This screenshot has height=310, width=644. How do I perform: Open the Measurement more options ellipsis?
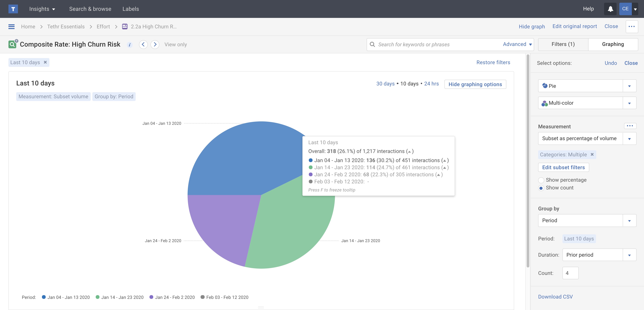tap(630, 126)
